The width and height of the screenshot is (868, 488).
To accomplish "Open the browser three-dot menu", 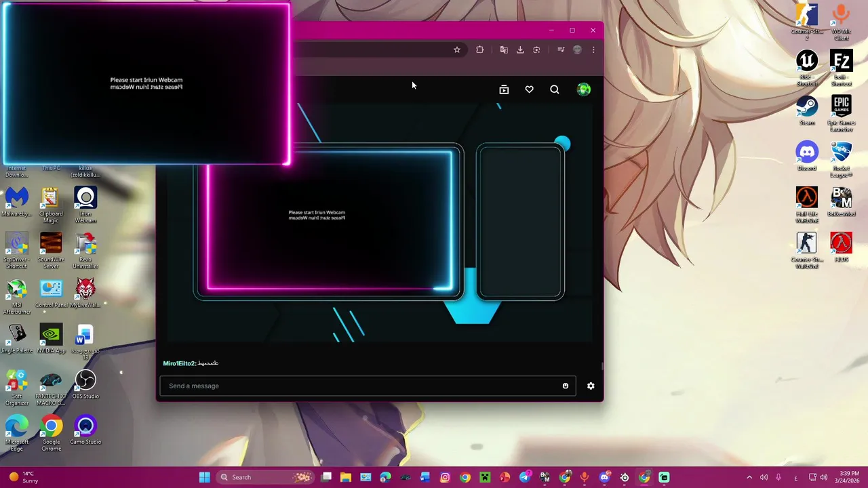I will [593, 49].
